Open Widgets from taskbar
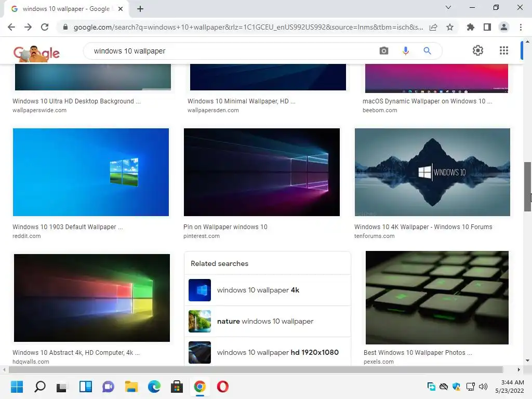Viewport: 532px width, 399px height. pyautogui.click(x=86, y=387)
